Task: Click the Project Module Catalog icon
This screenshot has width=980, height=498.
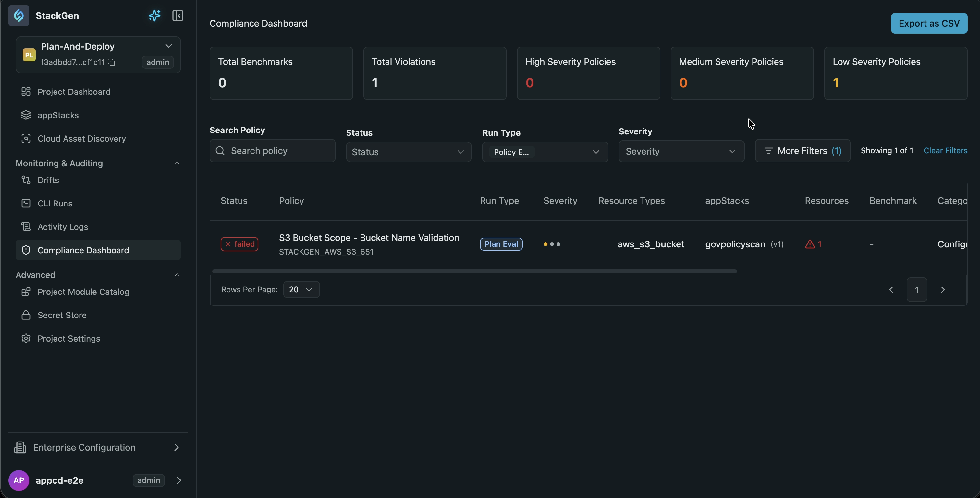Action: [26, 292]
